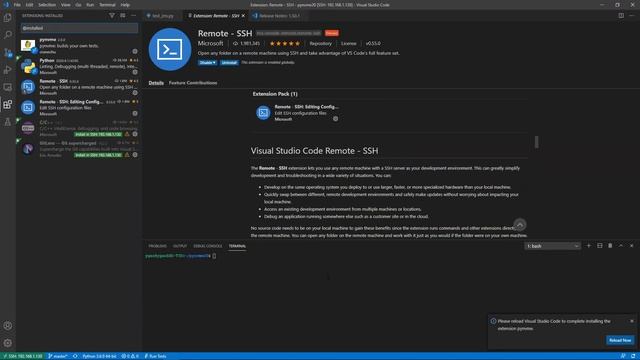Add a new terminal with plus icon
The height and width of the screenshot is (360, 640).
click(589, 246)
